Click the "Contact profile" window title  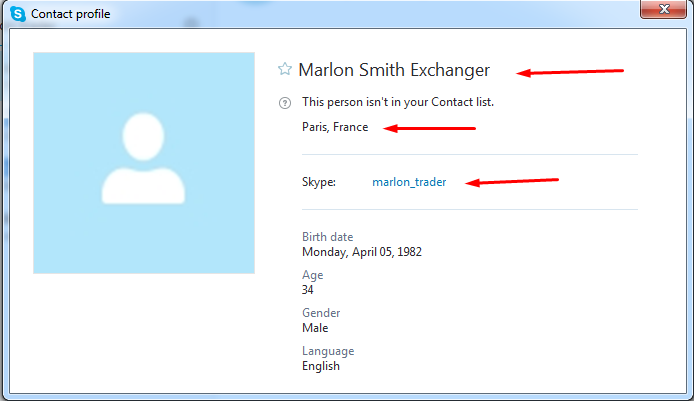(x=70, y=14)
